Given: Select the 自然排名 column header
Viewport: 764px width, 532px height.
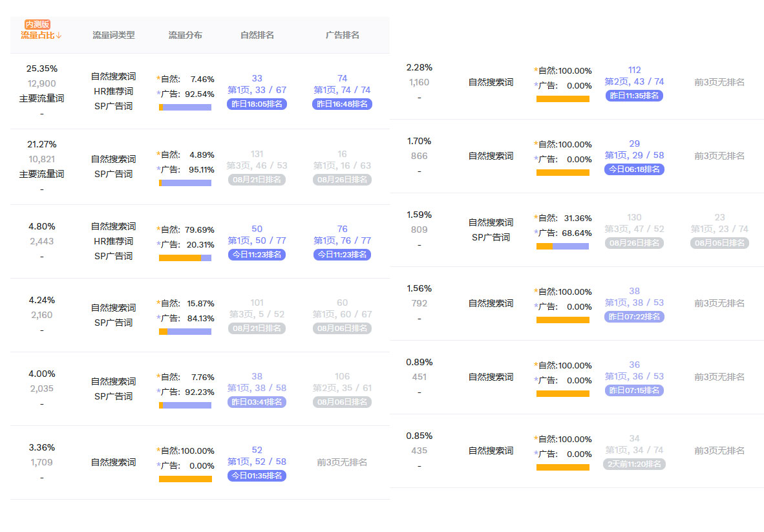Looking at the screenshot, I should point(257,36).
